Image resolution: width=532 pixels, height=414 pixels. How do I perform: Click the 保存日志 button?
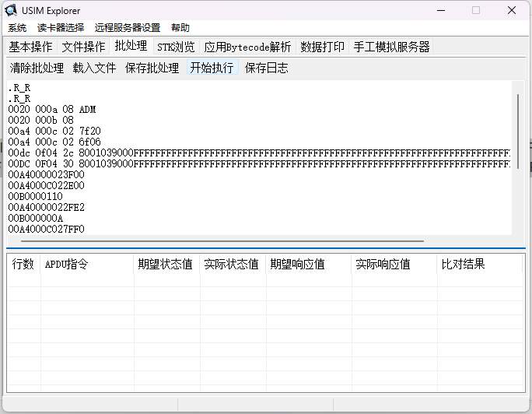(x=267, y=68)
